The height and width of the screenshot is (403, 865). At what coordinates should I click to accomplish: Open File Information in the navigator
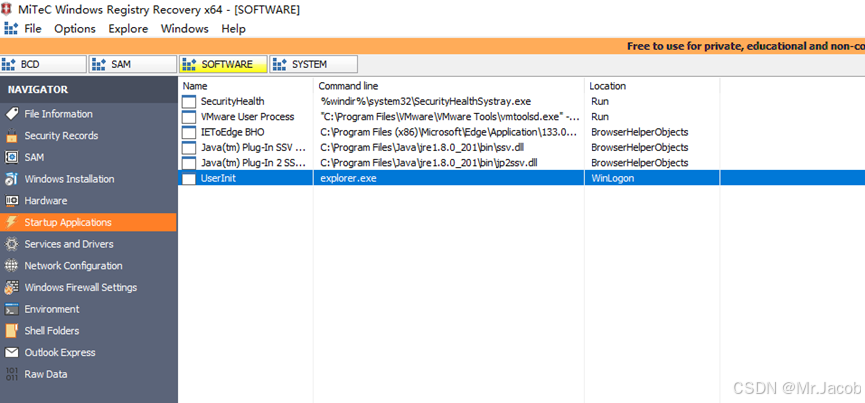click(88, 114)
